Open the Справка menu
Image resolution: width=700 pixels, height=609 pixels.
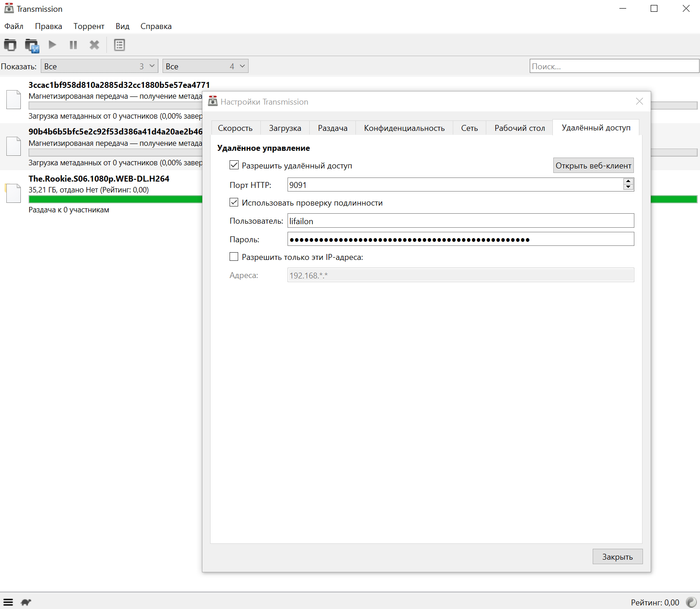[x=156, y=26]
